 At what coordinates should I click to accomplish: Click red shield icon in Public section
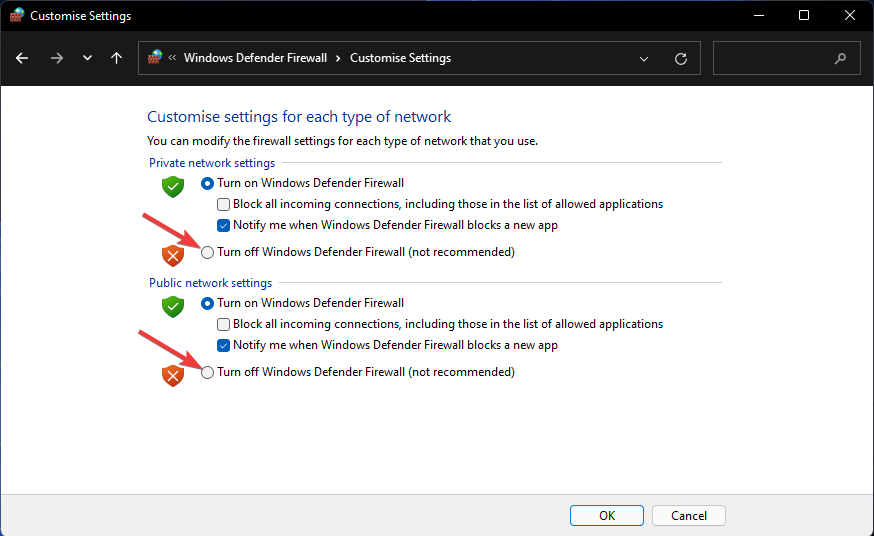click(173, 376)
